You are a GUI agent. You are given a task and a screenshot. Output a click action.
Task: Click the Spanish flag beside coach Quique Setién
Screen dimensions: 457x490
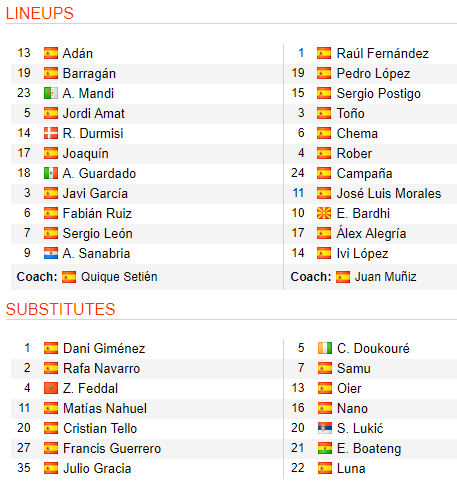[69, 277]
